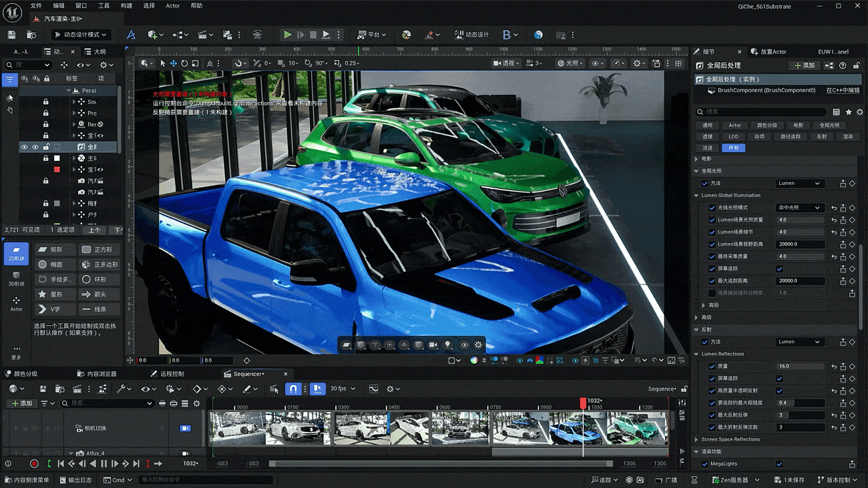The width and height of the screenshot is (868, 488).
Task: Open the 30 fps frame rate dropdown
Action: (343, 389)
